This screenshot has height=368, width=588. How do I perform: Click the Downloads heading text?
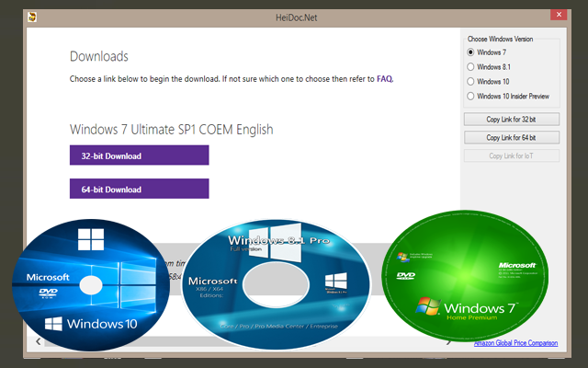(x=99, y=56)
